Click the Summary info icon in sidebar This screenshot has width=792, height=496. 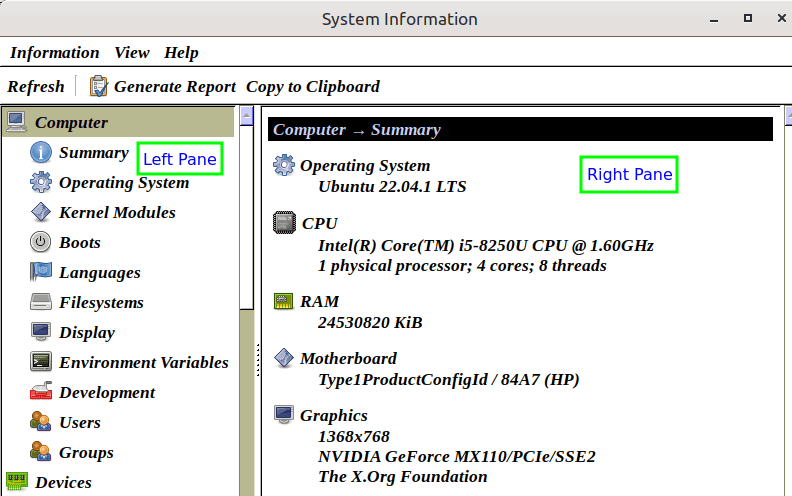pos(41,153)
